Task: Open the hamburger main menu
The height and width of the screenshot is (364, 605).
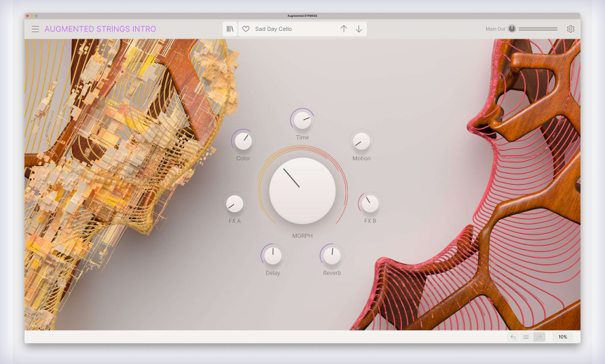Action: (35, 29)
